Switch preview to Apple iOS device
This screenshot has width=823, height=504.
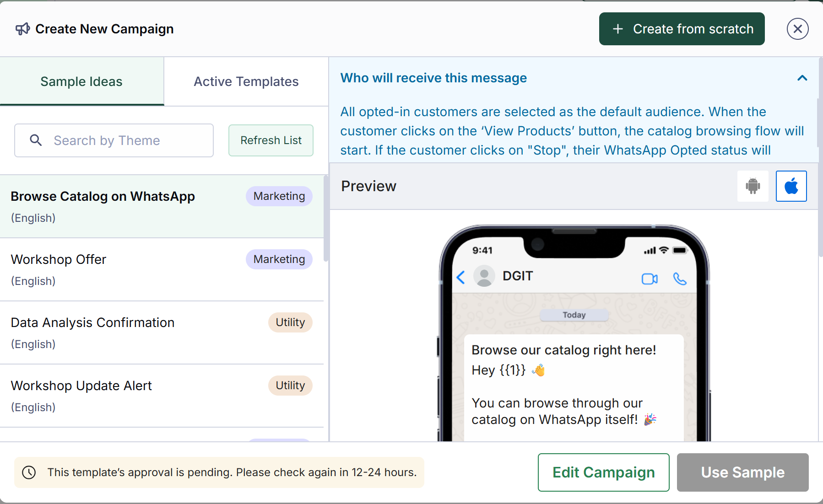point(791,186)
